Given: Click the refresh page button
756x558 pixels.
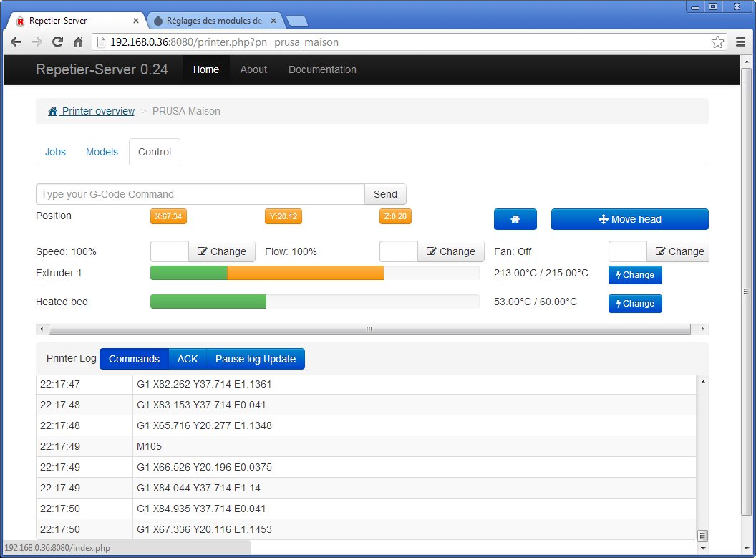Looking at the screenshot, I should [57, 42].
